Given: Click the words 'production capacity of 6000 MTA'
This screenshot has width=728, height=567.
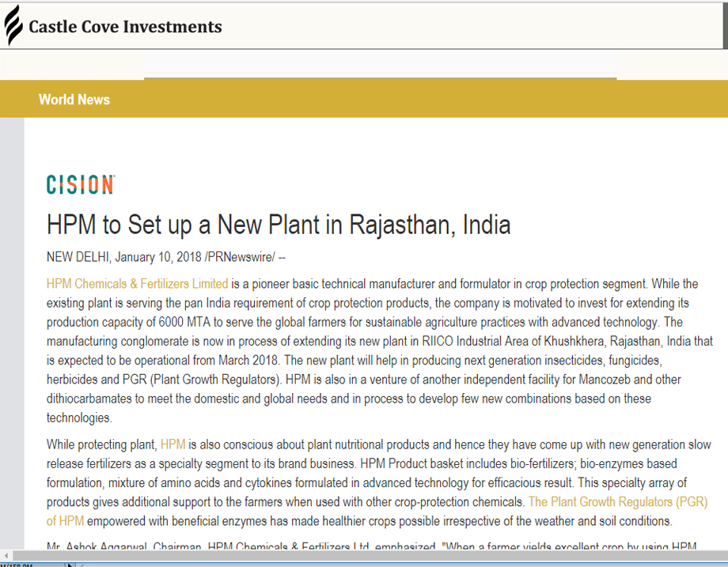Looking at the screenshot, I should click(128, 322).
